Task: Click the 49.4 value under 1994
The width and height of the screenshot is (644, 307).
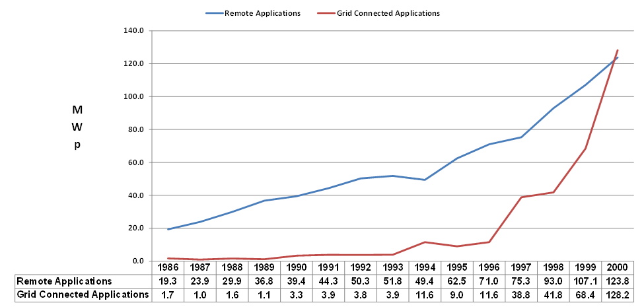Action: click(424, 281)
